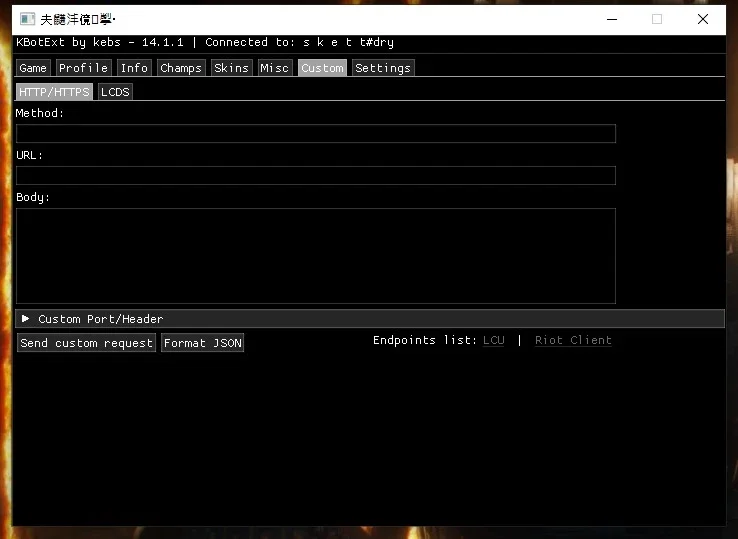The image size is (738, 539).
Task: Open the Settings tab
Action: [383, 68]
